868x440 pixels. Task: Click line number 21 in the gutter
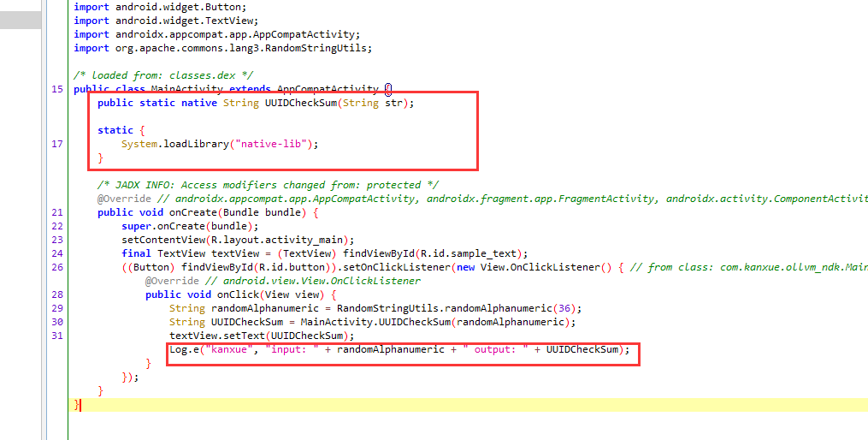[x=57, y=213]
